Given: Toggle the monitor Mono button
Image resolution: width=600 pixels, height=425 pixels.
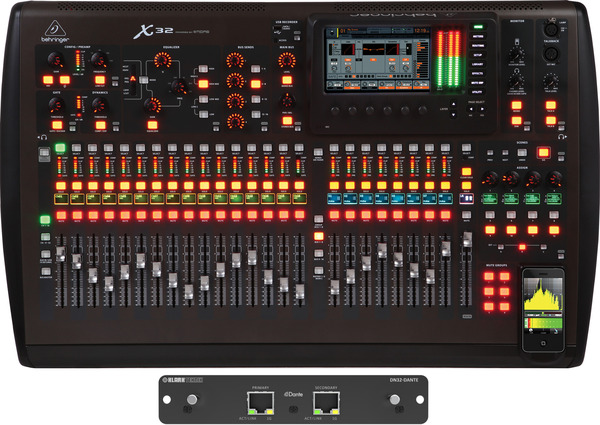Looking at the screenshot, I should point(517,105).
